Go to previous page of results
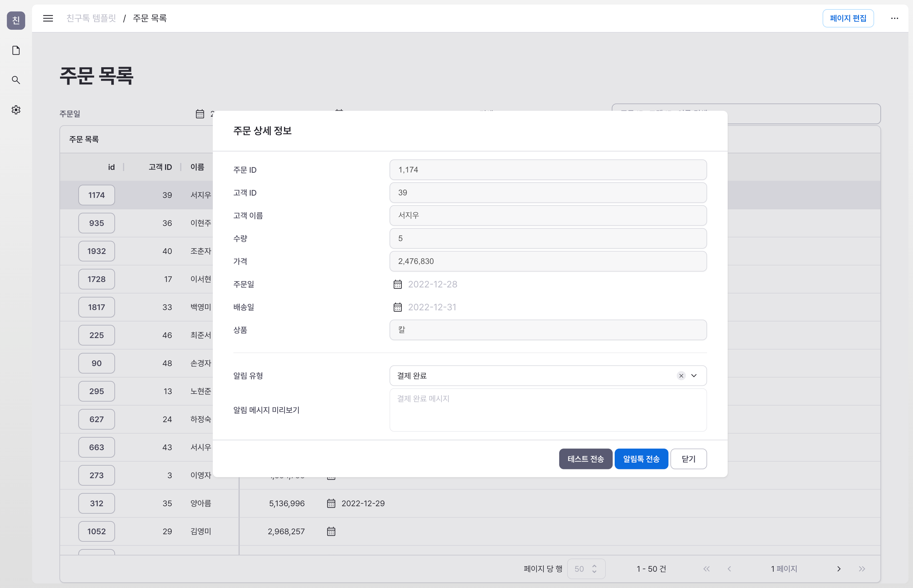Screen dimensions: 913x588 [x=729, y=569]
